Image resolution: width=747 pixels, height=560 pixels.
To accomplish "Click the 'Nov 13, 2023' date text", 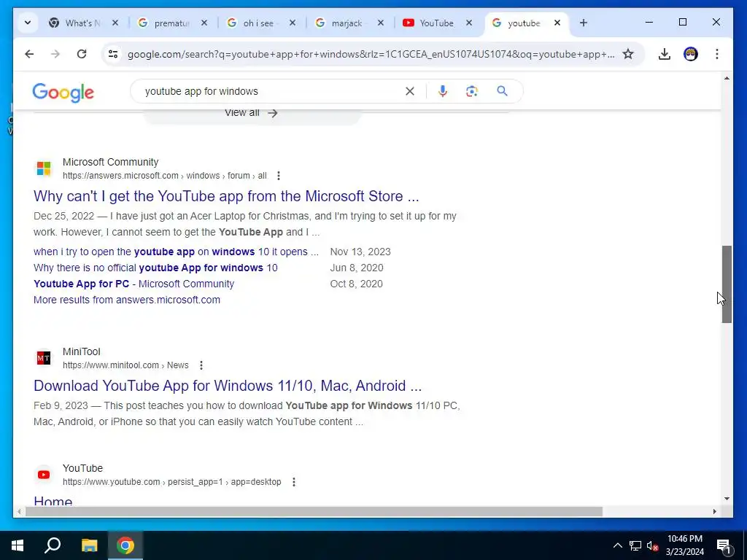I will pyautogui.click(x=360, y=252).
